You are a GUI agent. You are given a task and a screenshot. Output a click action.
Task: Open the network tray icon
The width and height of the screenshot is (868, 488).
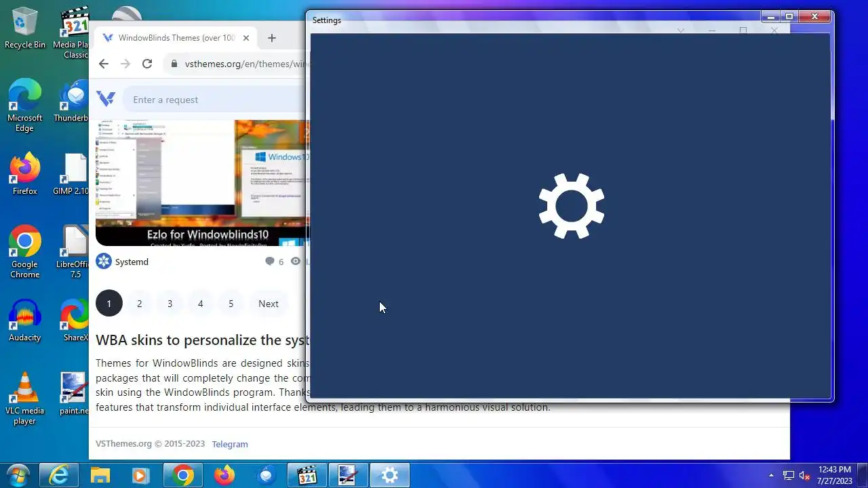coord(789,476)
